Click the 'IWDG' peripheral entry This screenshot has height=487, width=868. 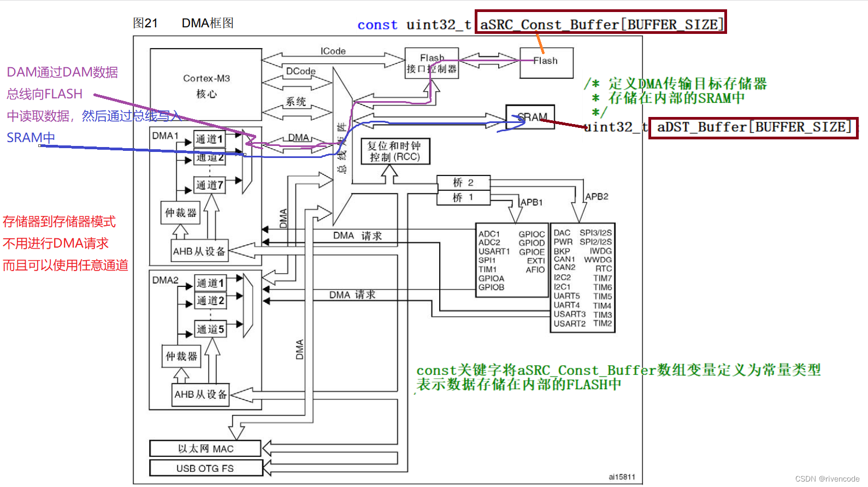point(600,251)
